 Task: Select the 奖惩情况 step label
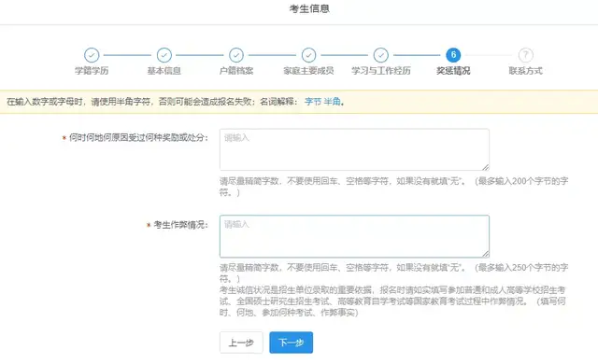[453, 71]
